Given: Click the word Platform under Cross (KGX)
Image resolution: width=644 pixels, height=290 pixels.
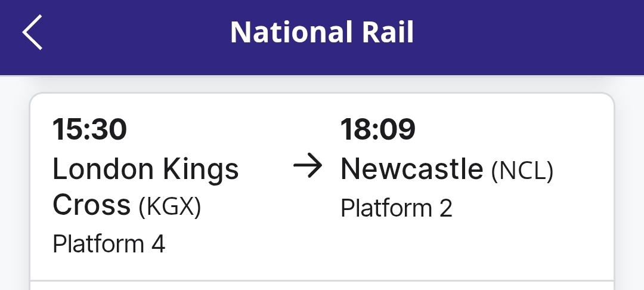Looking at the screenshot, I should click(x=98, y=244).
